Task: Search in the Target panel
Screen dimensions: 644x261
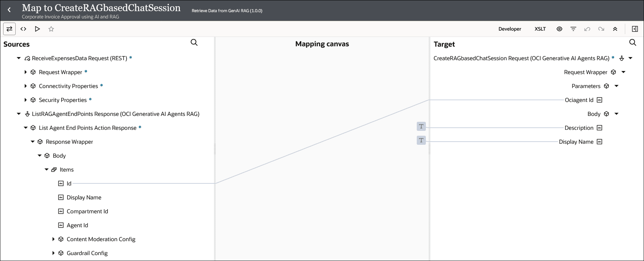Action: (633, 42)
